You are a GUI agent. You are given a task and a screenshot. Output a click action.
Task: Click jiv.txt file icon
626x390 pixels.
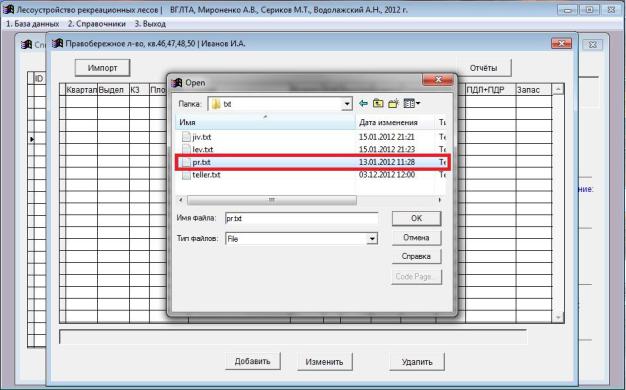coord(186,137)
